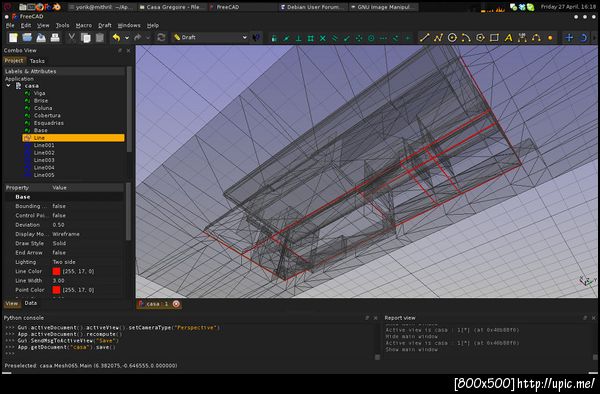Open the View menu
Image resolution: width=600 pixels, height=394 pixels.
point(43,25)
